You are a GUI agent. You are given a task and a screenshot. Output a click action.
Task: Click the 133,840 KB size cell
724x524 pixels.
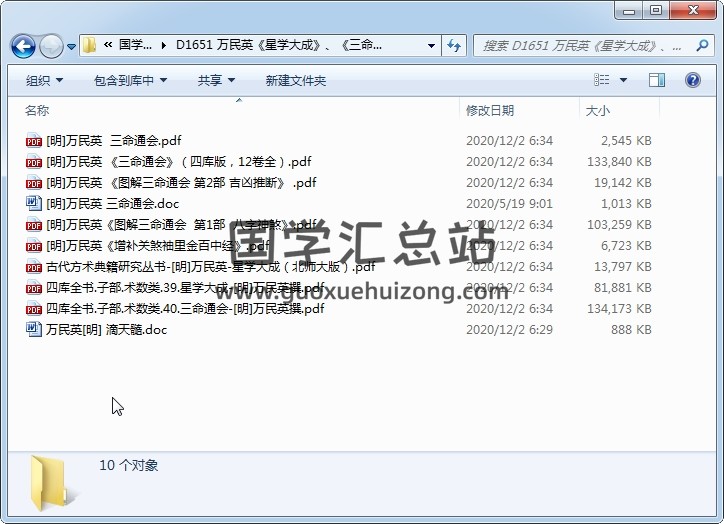coord(619,162)
